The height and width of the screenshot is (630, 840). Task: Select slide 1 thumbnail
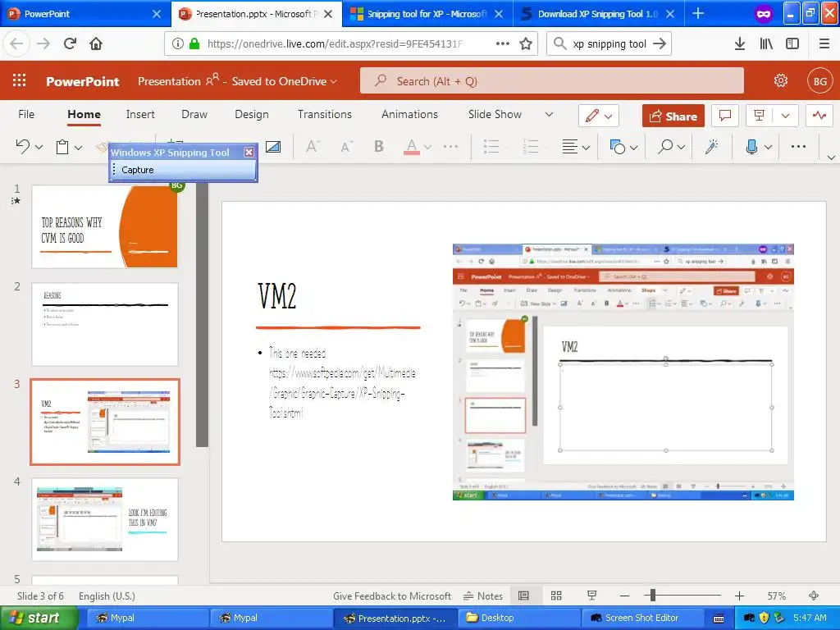point(105,226)
